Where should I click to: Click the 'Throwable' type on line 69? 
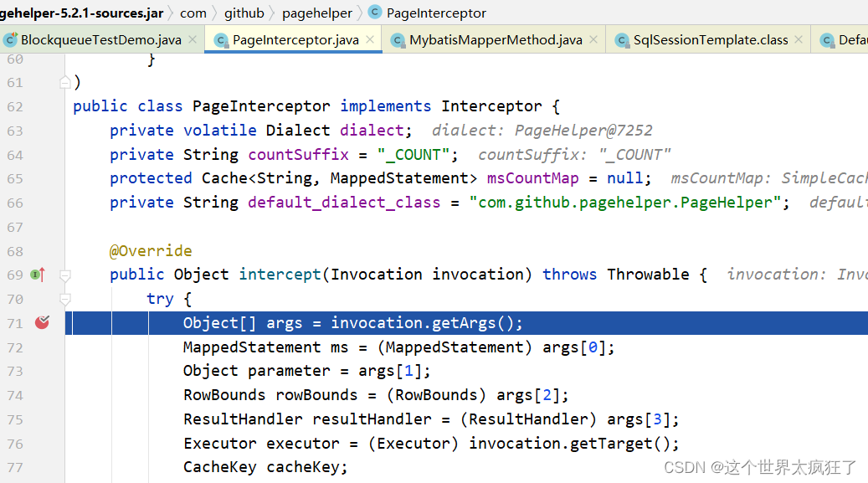tap(648, 275)
